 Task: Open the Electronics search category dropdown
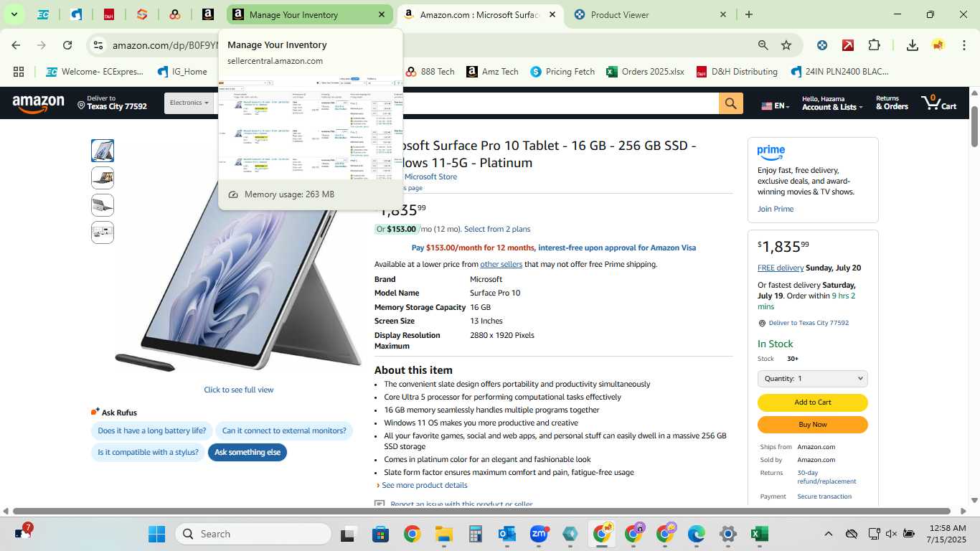click(189, 103)
